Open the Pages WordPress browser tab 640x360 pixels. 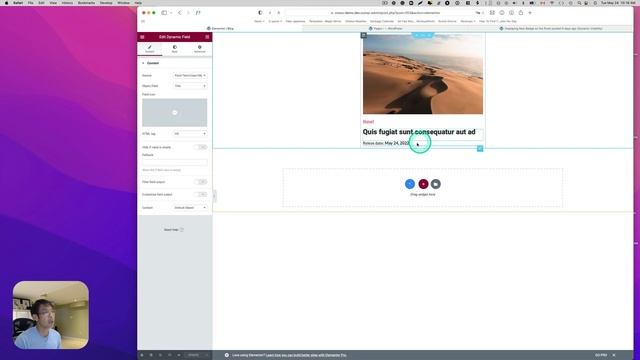click(x=385, y=29)
